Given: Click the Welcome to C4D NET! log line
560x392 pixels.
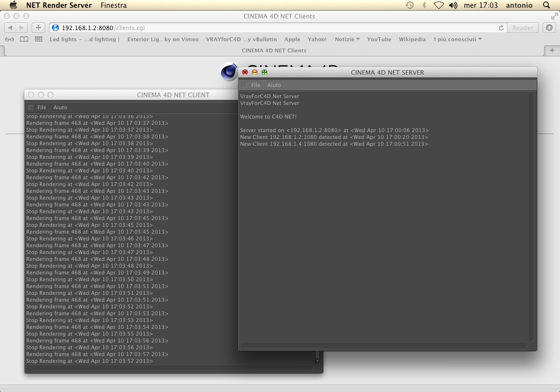Looking at the screenshot, I should click(x=268, y=117).
